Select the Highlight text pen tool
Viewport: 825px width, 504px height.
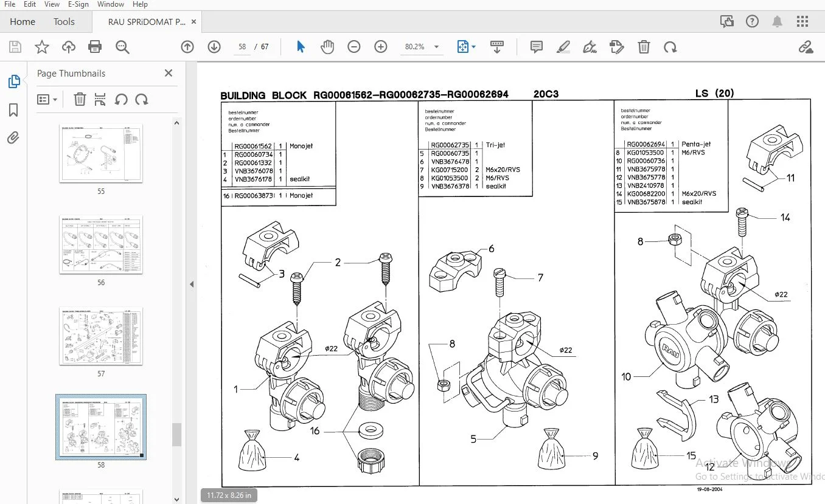(x=563, y=47)
